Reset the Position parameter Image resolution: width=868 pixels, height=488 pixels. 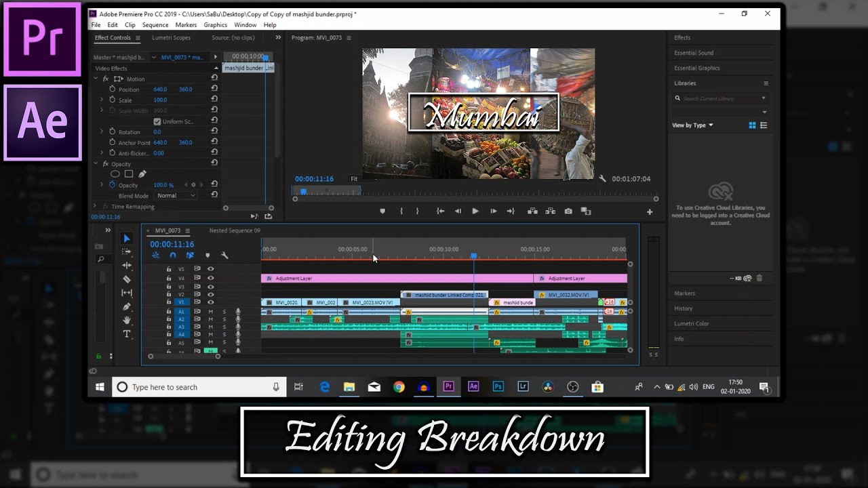[214, 89]
